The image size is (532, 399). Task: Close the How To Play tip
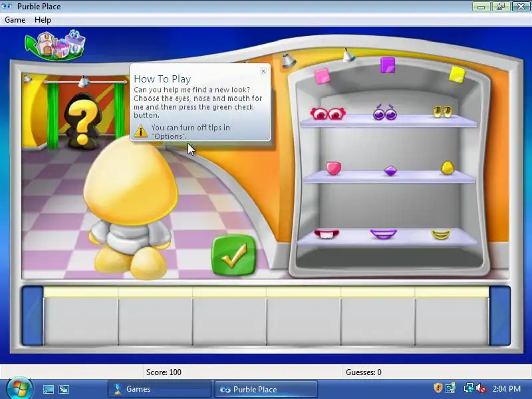coord(263,71)
